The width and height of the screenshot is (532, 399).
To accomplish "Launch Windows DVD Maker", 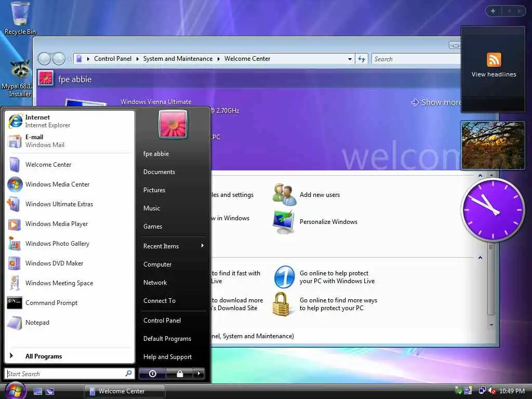I will [x=70, y=263].
